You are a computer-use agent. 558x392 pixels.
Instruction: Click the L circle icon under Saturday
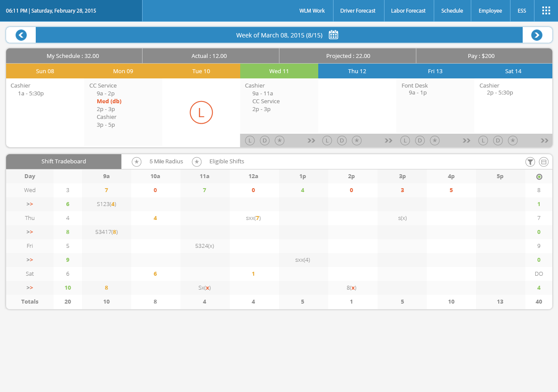483,140
